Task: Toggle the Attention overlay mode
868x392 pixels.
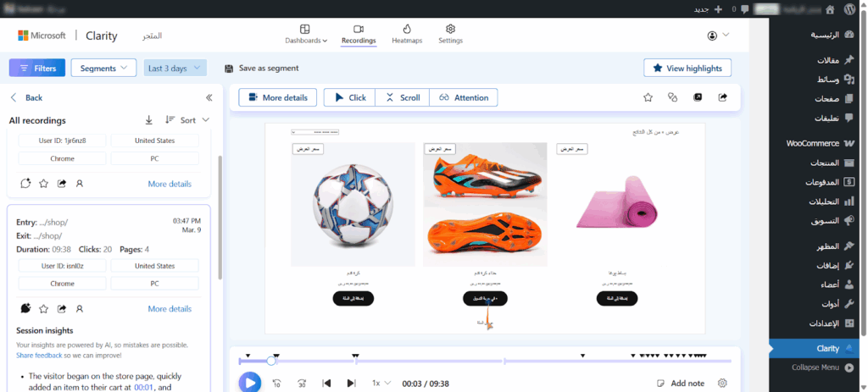Action: point(463,97)
